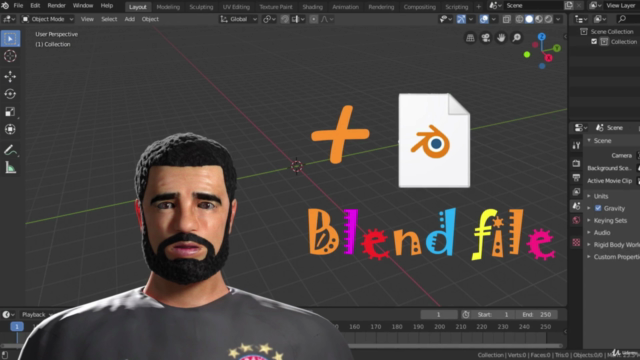Viewport: 640px width, 360px height.
Task: Activate the 3D Cursor tool
Action: pyautogui.click(x=10, y=56)
